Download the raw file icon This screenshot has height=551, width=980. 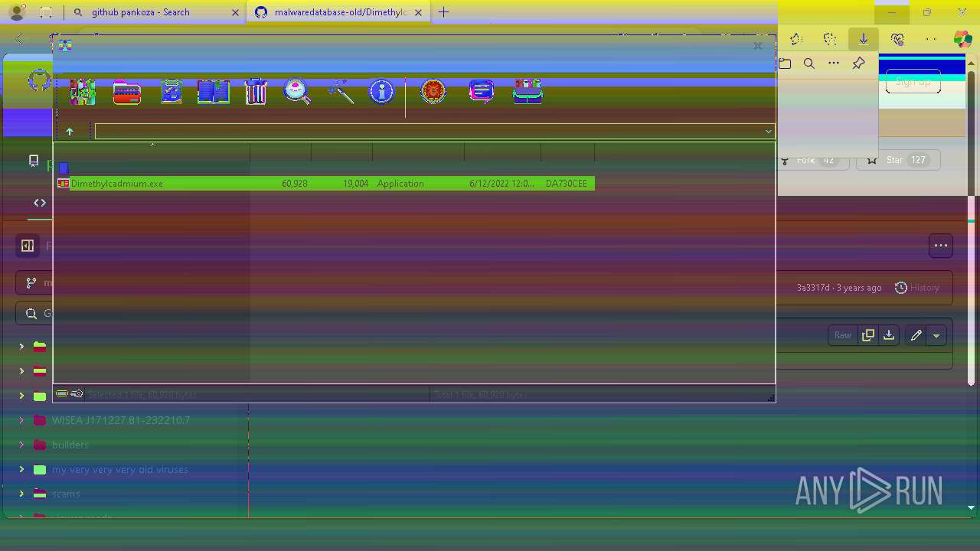click(889, 335)
